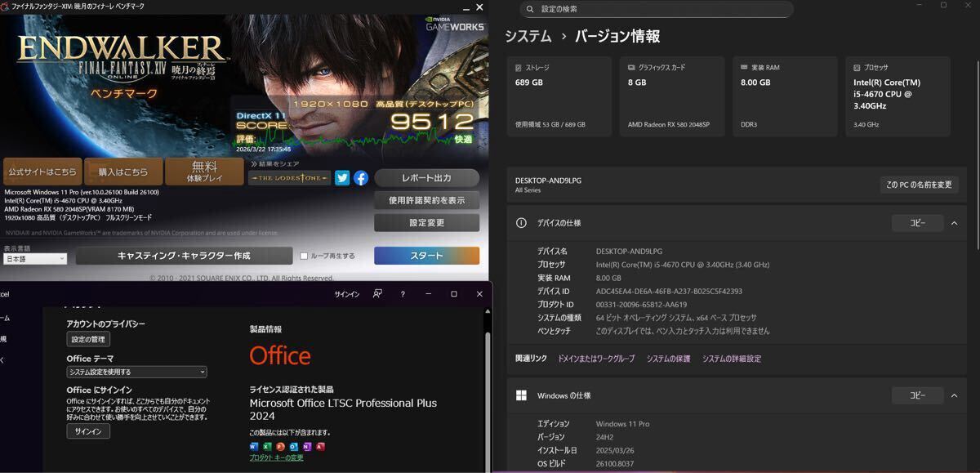Open Office help via the question mark icon
The image size is (980, 473).
pos(402,293)
